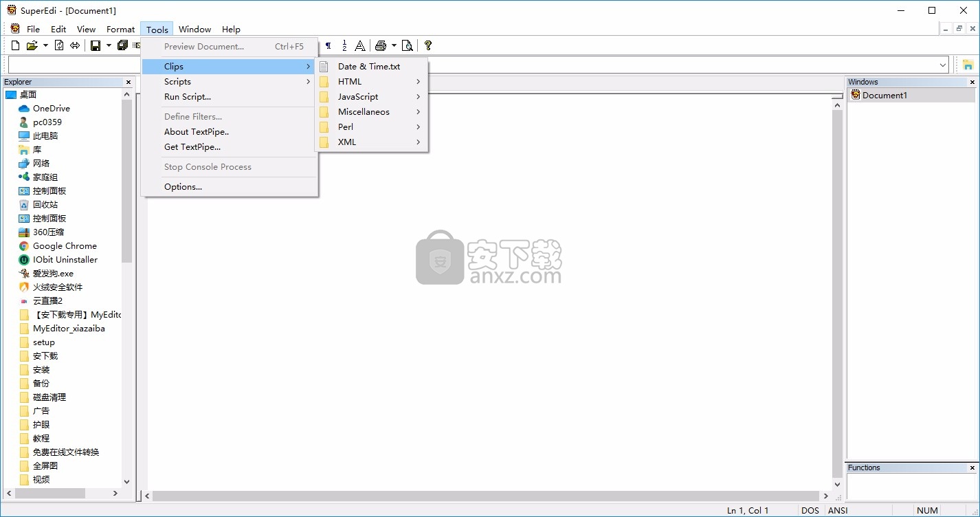Image resolution: width=980 pixels, height=517 pixels.
Task: Click the Reload document toolbar icon
Action: (x=59, y=45)
